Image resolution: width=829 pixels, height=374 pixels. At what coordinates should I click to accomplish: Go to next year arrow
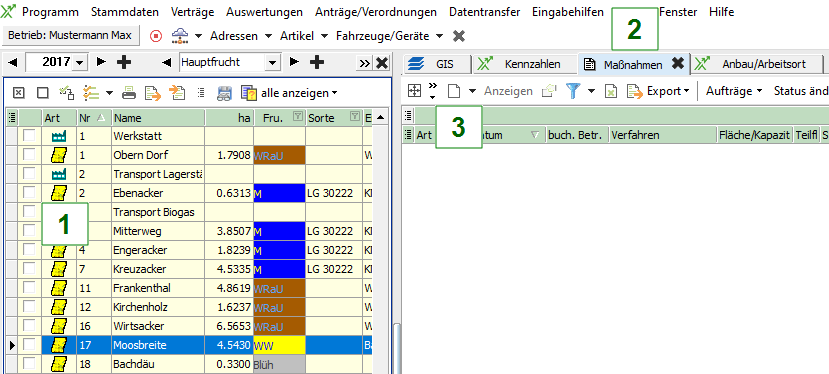click(102, 62)
